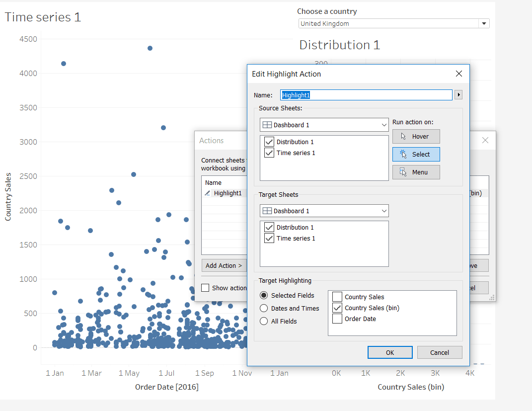
Task: Open the Choose a country dropdown
Action: 394,23
